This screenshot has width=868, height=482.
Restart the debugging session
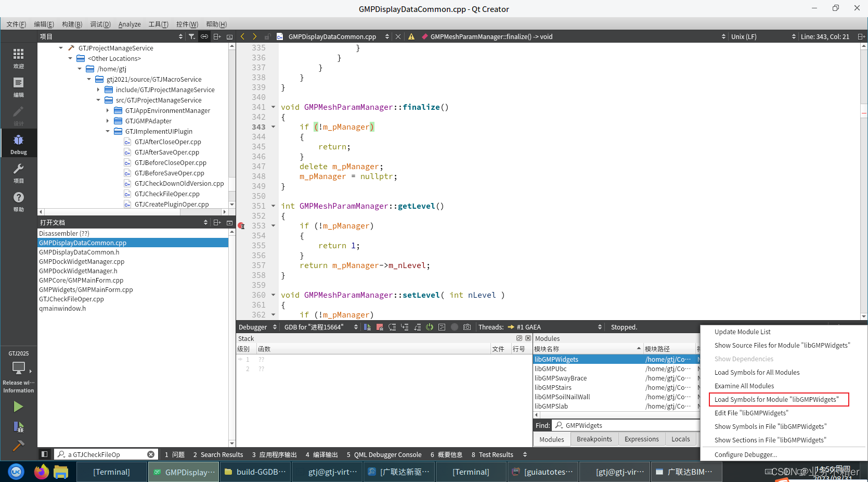430,327
